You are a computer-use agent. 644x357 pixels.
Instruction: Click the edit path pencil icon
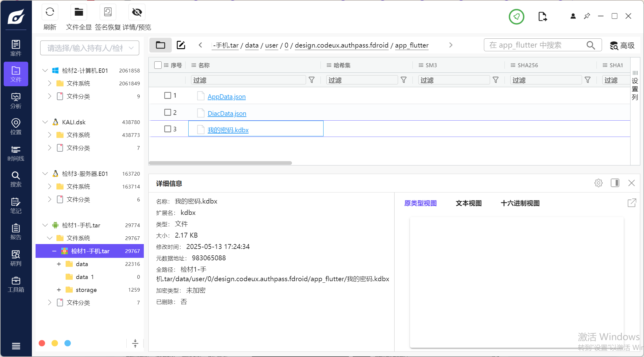pos(181,45)
